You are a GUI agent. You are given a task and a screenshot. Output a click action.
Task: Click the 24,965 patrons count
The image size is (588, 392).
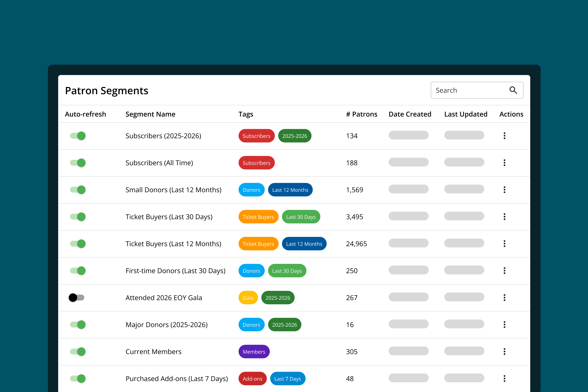click(x=356, y=244)
